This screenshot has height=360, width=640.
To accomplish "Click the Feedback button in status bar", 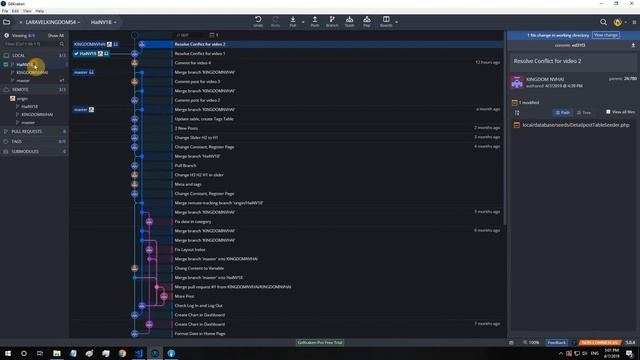I will [x=556, y=342].
